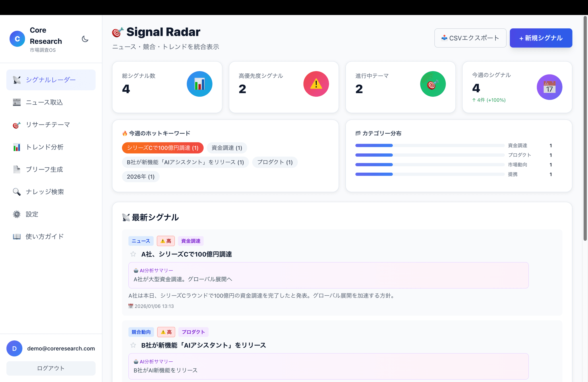Select the 資金調達 keyword filter chip
This screenshot has width=588, height=382.
(x=227, y=148)
